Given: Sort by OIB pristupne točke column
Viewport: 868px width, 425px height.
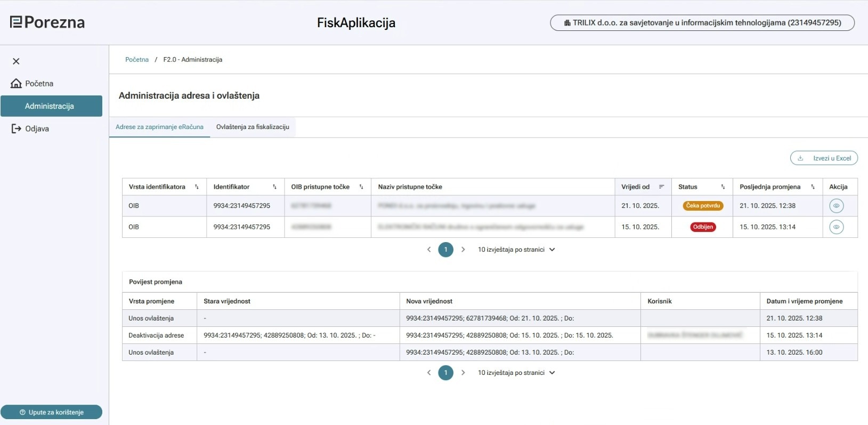Looking at the screenshot, I should pos(361,187).
